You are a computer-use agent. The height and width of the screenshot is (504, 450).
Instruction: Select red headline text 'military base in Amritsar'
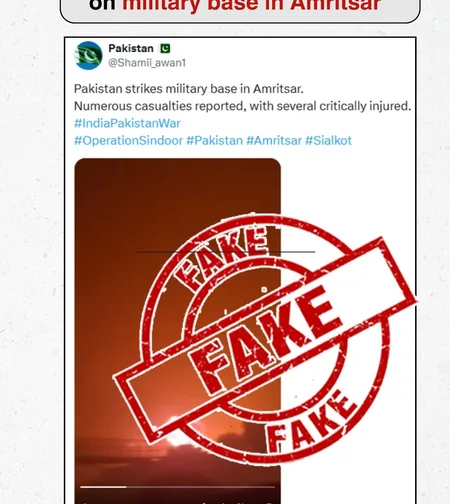(x=251, y=5)
